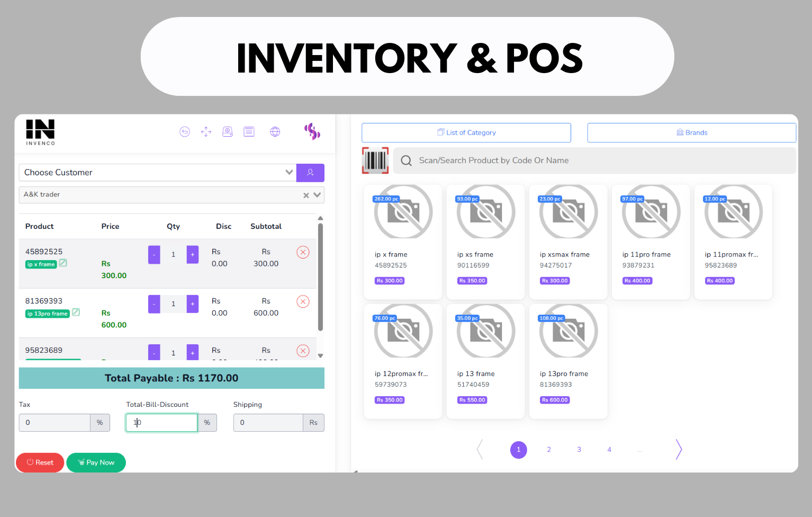Click the Pay Now button
This screenshot has height=517, width=812.
point(96,462)
